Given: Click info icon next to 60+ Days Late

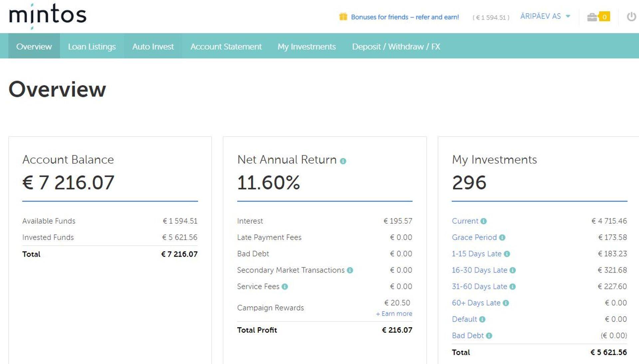Looking at the screenshot, I should click(506, 303).
